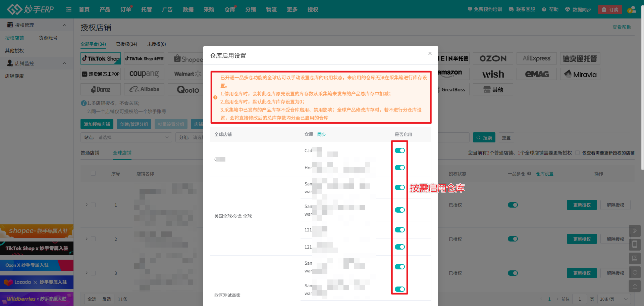Image resolution: width=644 pixels, height=306 pixels.
Task: Click 同步 link in warehouse column
Action: pyautogui.click(x=321, y=134)
